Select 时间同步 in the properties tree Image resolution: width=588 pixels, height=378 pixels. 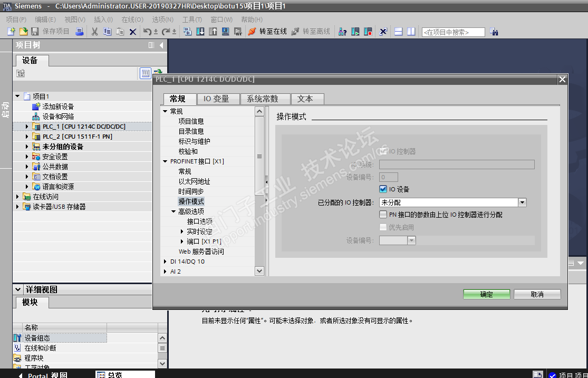pos(191,191)
